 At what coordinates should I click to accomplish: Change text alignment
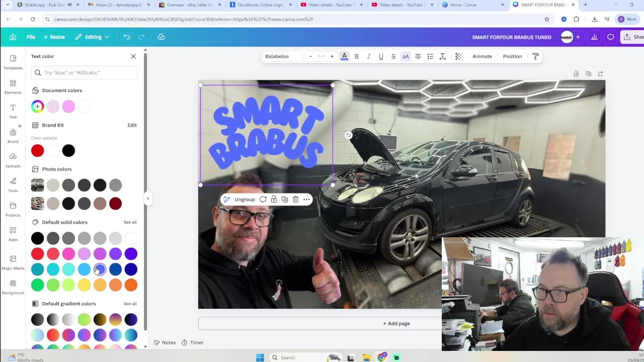click(x=418, y=56)
